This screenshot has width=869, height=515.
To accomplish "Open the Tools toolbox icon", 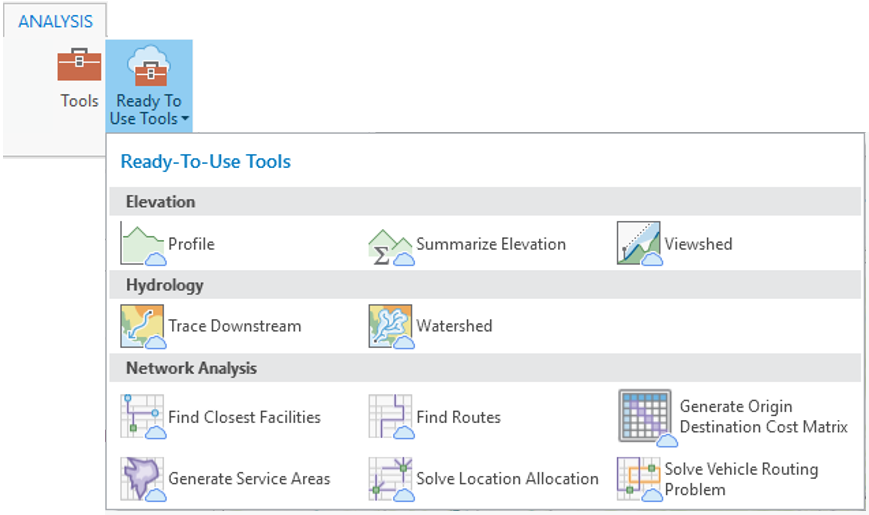I will (x=79, y=64).
